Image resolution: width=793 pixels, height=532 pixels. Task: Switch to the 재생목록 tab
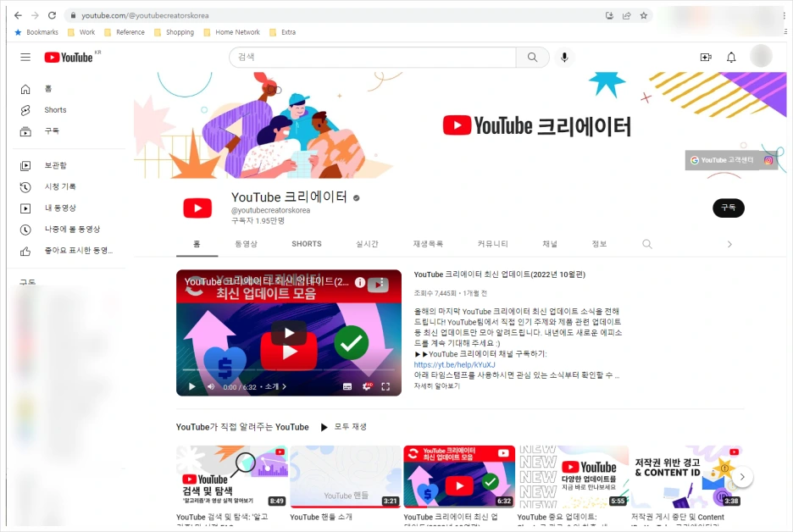pos(428,244)
